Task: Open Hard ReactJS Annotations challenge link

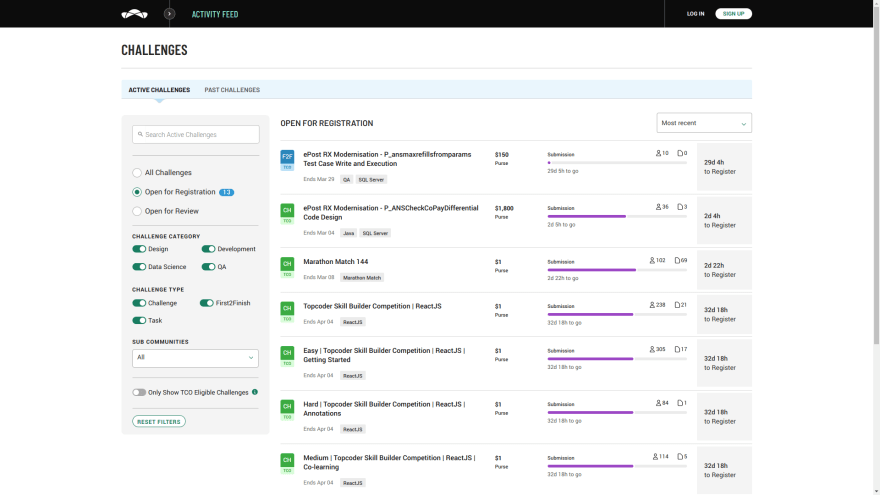Action: coord(384,409)
